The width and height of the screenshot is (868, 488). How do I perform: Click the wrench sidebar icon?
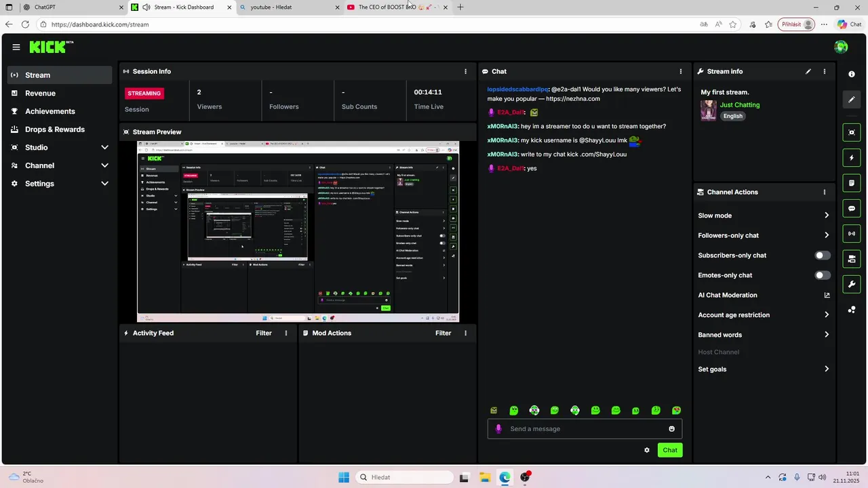(x=852, y=284)
